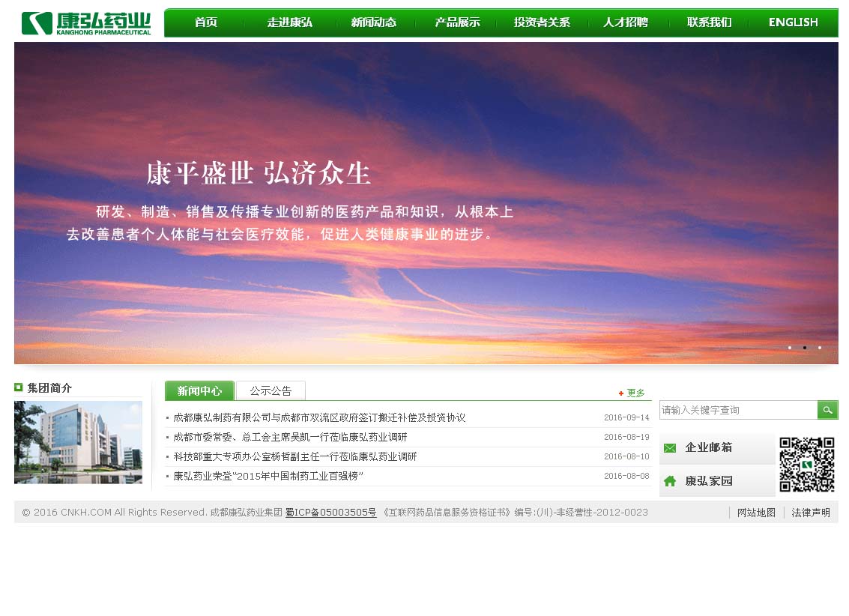Open the 走进康弘 navigation menu
The height and width of the screenshot is (616, 849).
click(290, 22)
